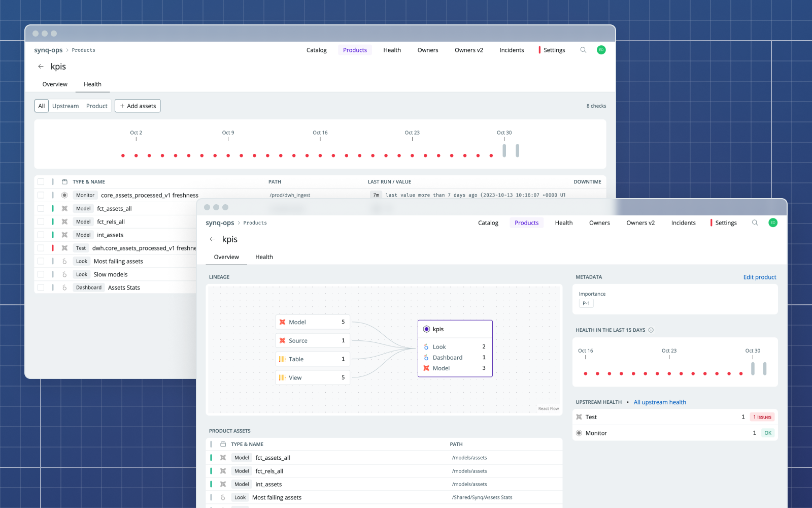Check the dwh.core_assets_processed_v1 freshness row checkbox
812x508 pixels.
(41, 248)
